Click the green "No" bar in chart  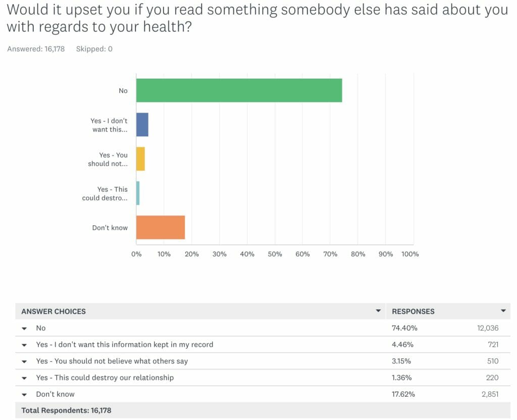tap(239, 90)
